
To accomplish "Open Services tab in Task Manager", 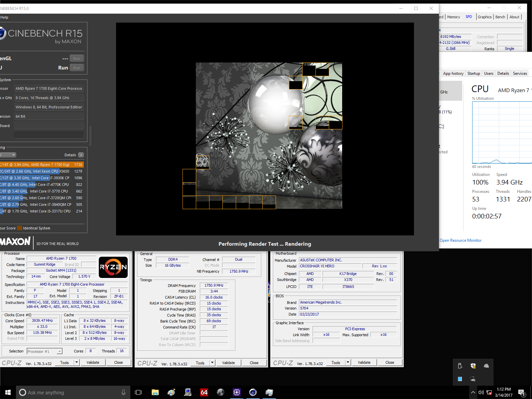I will [520, 73].
